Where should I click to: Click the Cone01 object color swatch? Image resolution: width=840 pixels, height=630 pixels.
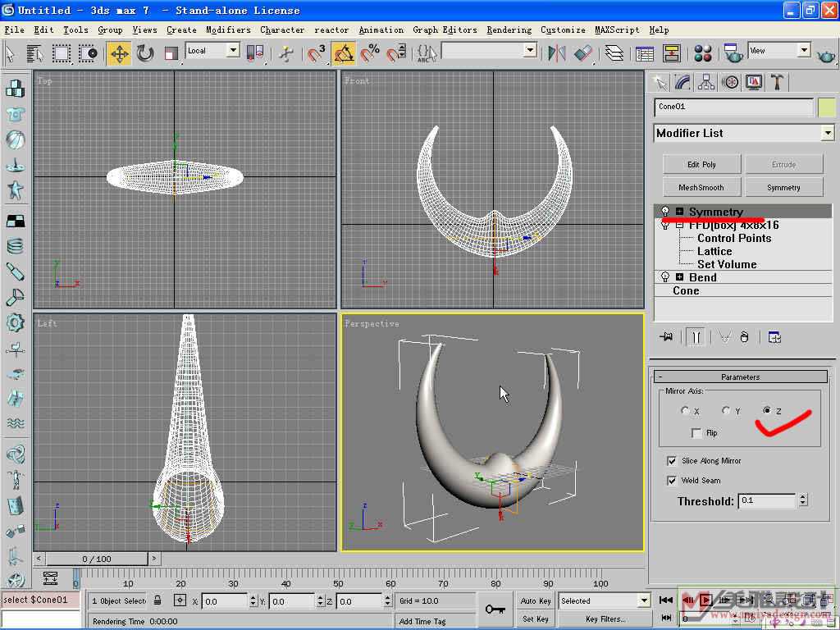826,107
